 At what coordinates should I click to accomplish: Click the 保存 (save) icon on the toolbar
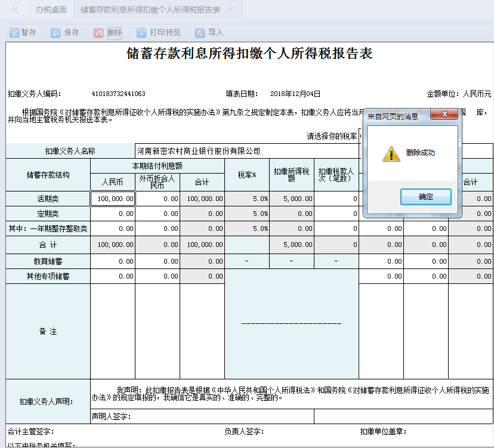pyautogui.click(x=54, y=32)
